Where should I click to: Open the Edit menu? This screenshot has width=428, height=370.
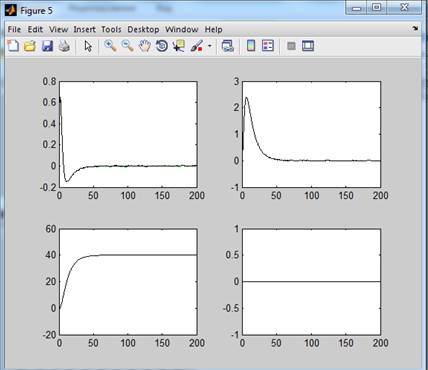pos(35,29)
